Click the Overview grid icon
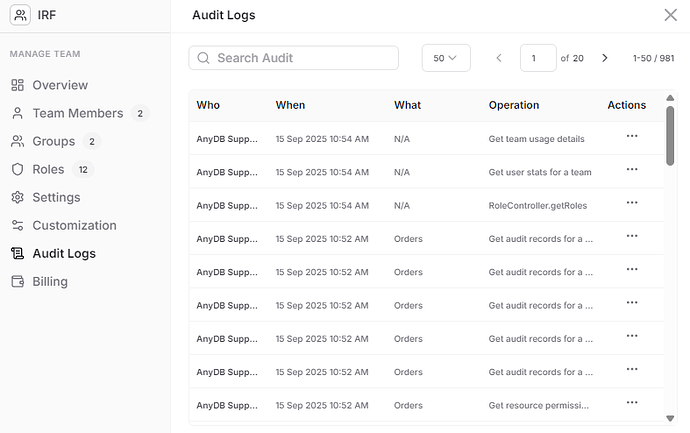Image resolution: width=690 pixels, height=433 pixels. (18, 85)
